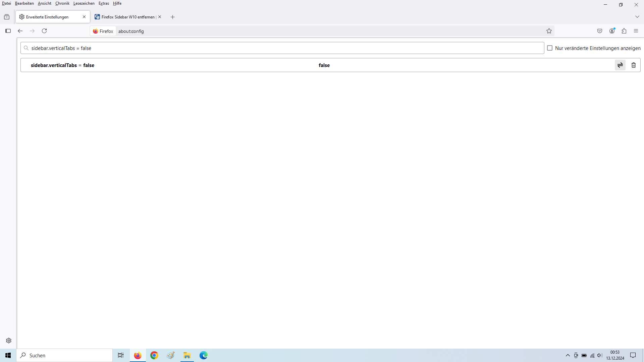Reload the current page
Viewport: 644px width, 362px height.
[x=44, y=31]
